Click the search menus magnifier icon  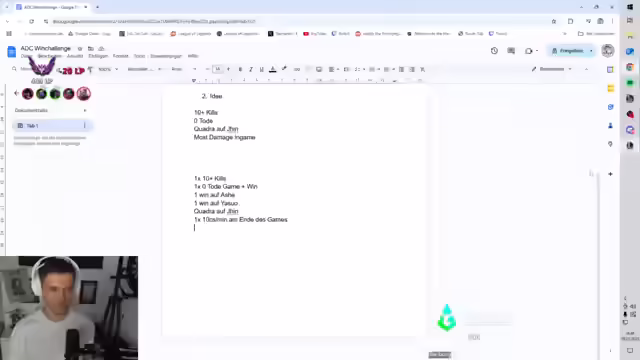point(14,69)
